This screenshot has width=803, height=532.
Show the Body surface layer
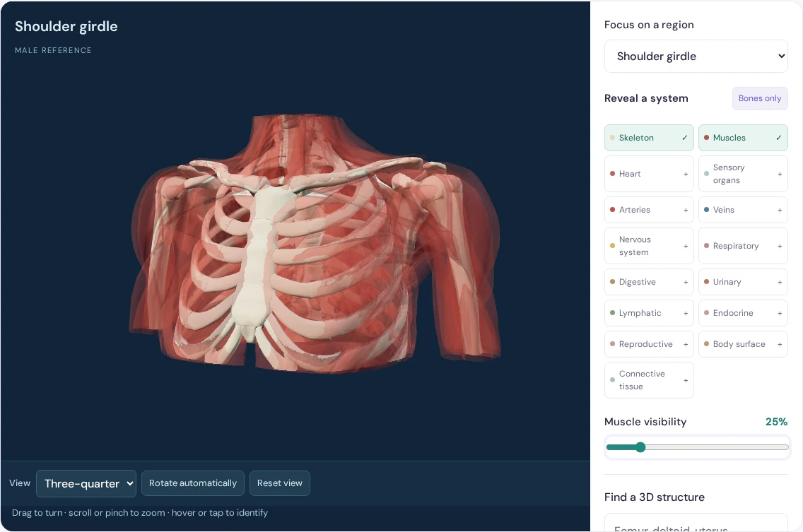point(743,344)
